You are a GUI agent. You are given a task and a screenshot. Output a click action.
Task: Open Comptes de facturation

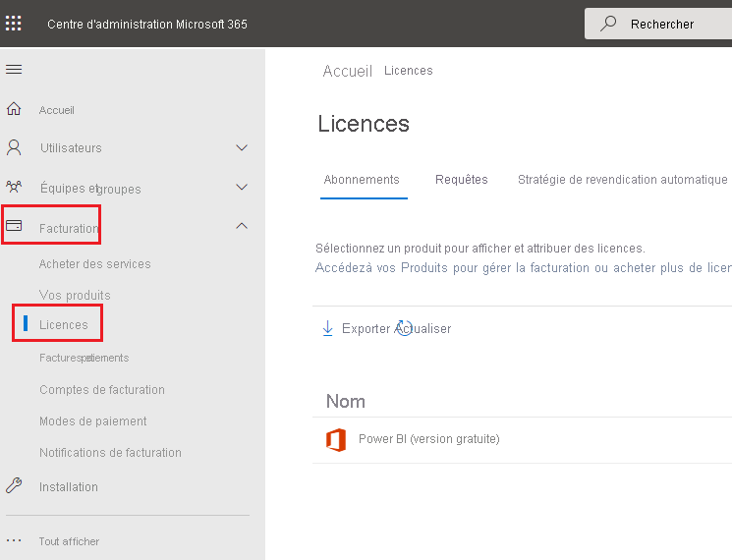click(102, 390)
